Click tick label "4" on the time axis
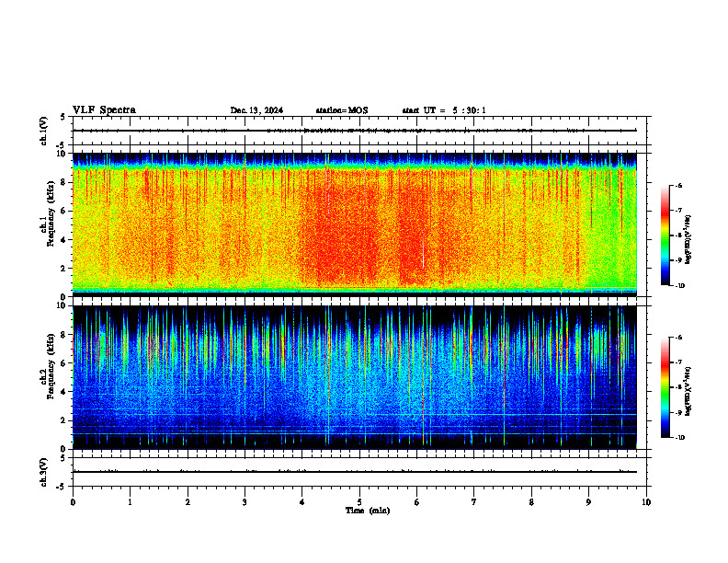The width and height of the screenshot is (728, 563). pyautogui.click(x=302, y=502)
